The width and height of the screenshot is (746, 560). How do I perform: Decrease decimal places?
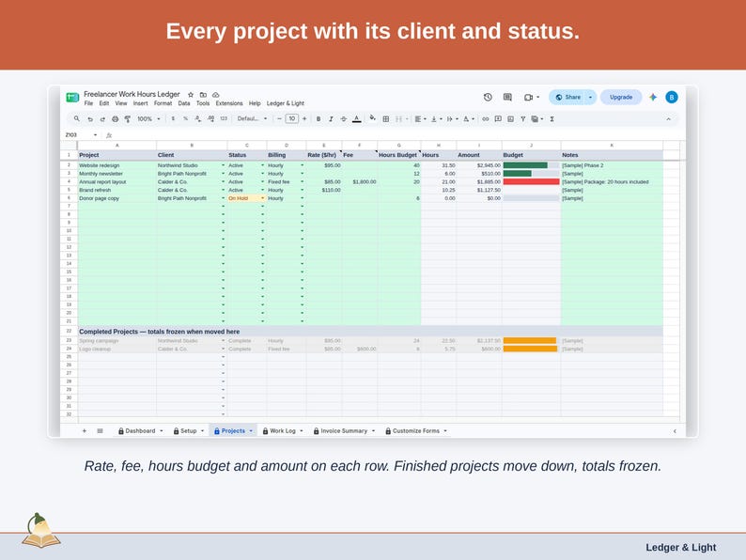pos(198,119)
